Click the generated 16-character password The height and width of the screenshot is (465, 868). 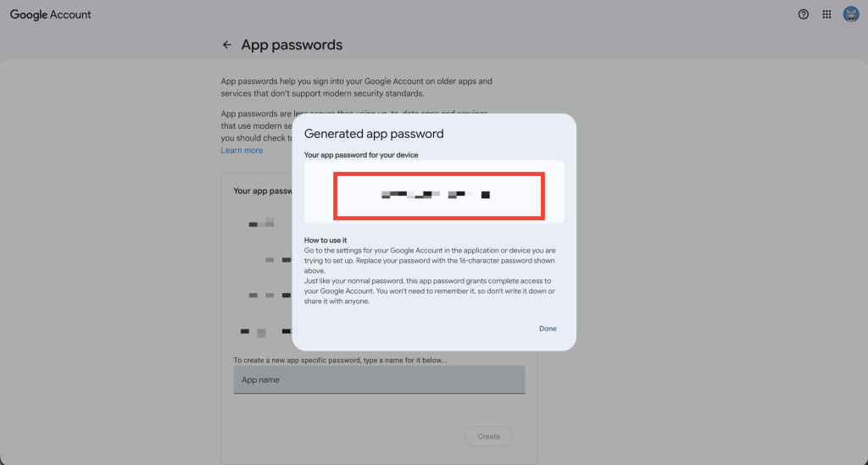click(437, 195)
